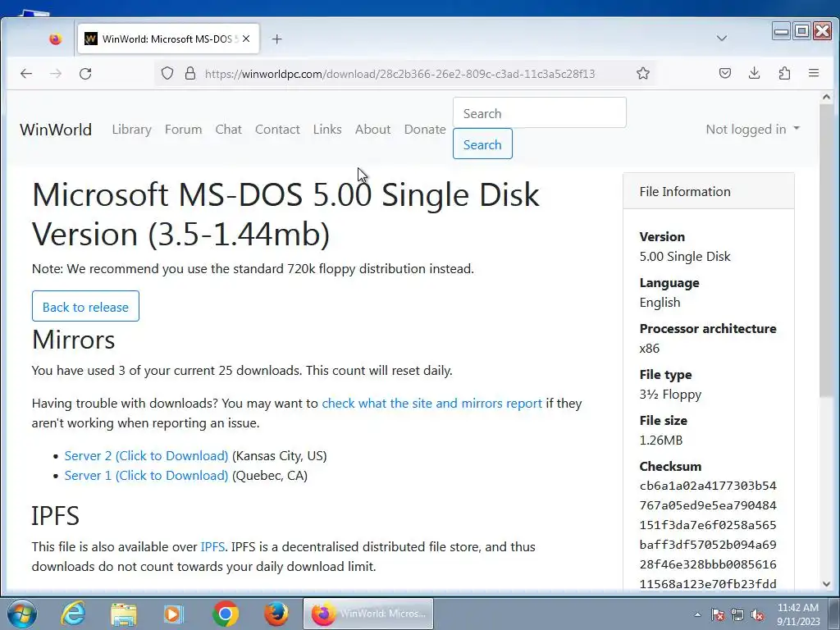Open check what the site and mirrors report
The image size is (840, 630).
[431, 403]
